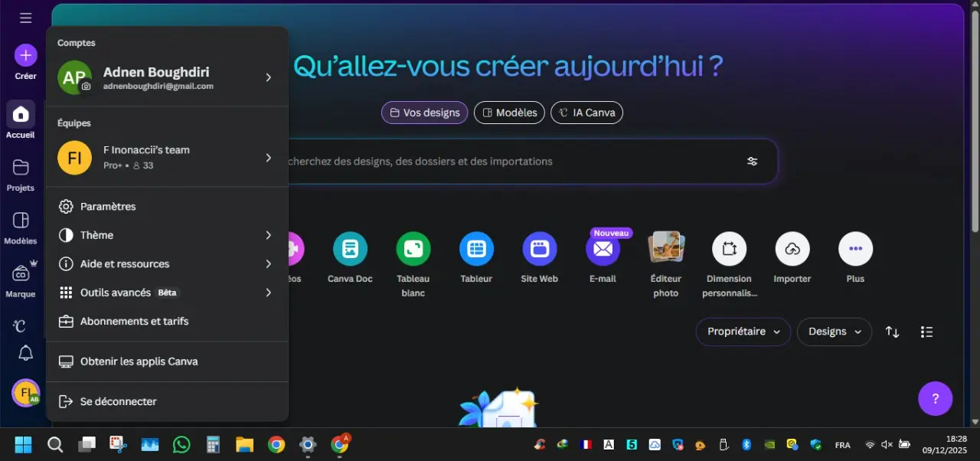Viewport: 980px width, 461px height.
Task: Open Calculator from the taskbar
Action: [x=213, y=444]
